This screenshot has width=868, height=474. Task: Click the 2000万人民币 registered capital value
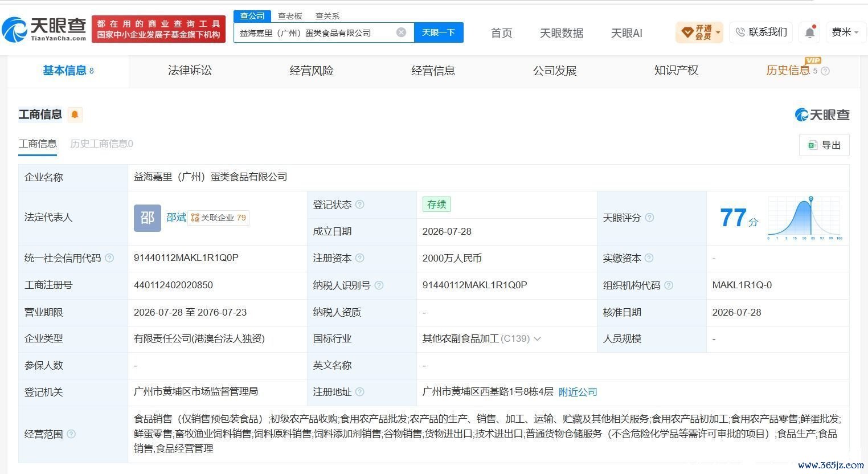452,258
